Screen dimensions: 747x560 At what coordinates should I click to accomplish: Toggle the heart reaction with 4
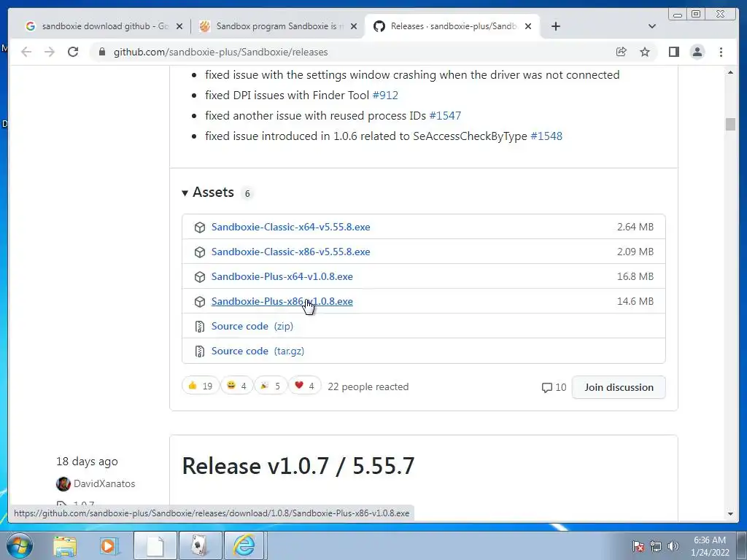304,386
